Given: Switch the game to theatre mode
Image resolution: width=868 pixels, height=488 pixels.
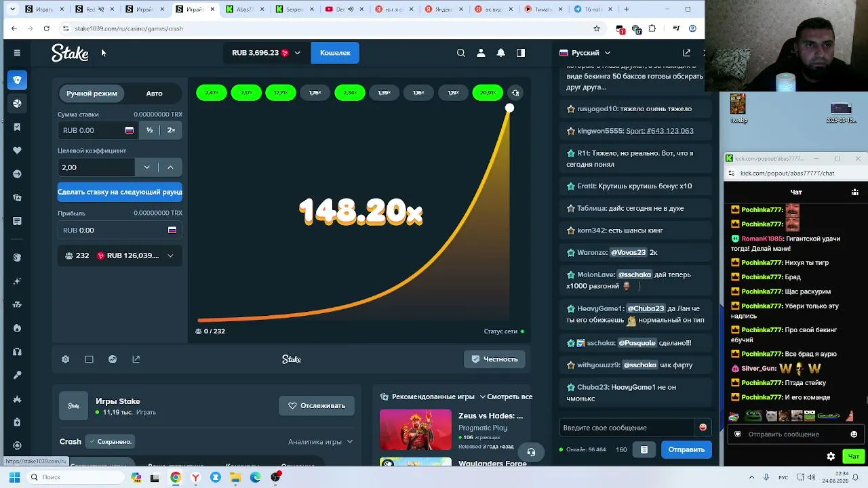Looking at the screenshot, I should click(x=89, y=359).
